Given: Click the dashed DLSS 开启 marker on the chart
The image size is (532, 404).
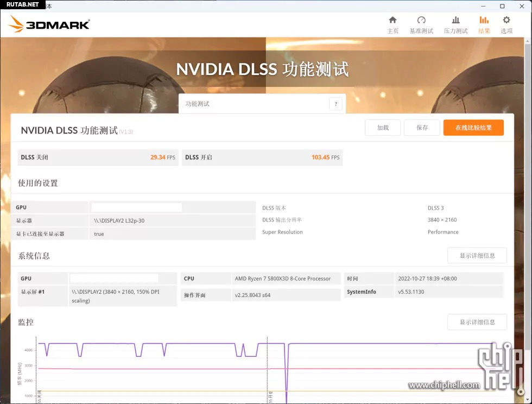Looking at the screenshot, I should coord(267,369).
